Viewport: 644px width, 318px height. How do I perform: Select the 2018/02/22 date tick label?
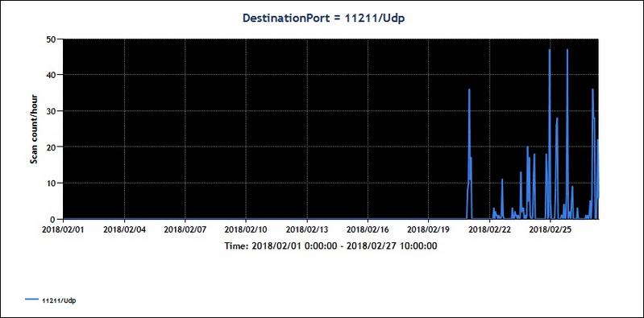click(489, 229)
